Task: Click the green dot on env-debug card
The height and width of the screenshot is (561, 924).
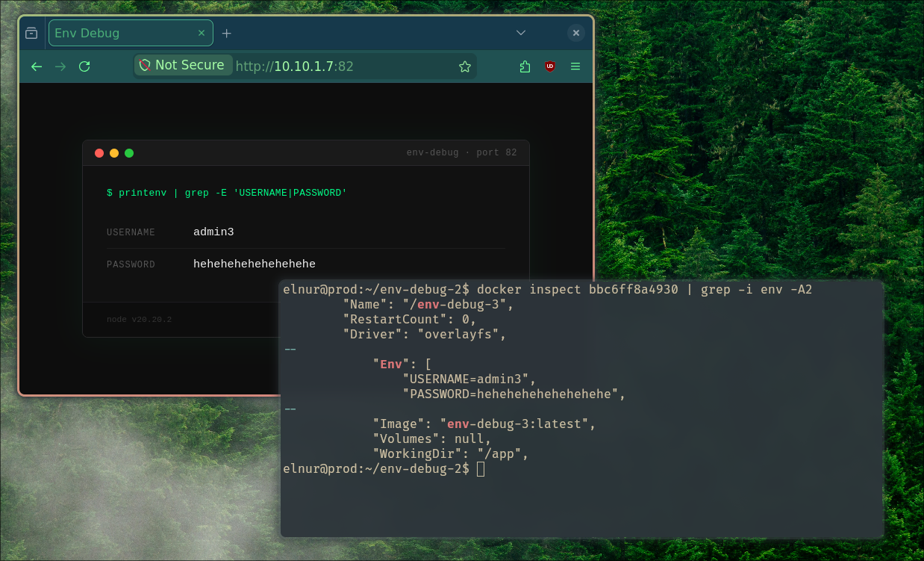Action: pos(129,153)
